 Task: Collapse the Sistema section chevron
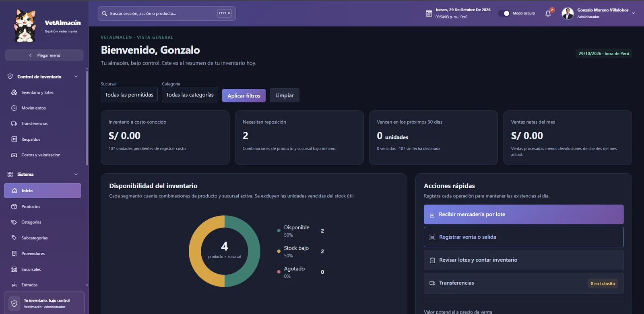(x=76, y=174)
